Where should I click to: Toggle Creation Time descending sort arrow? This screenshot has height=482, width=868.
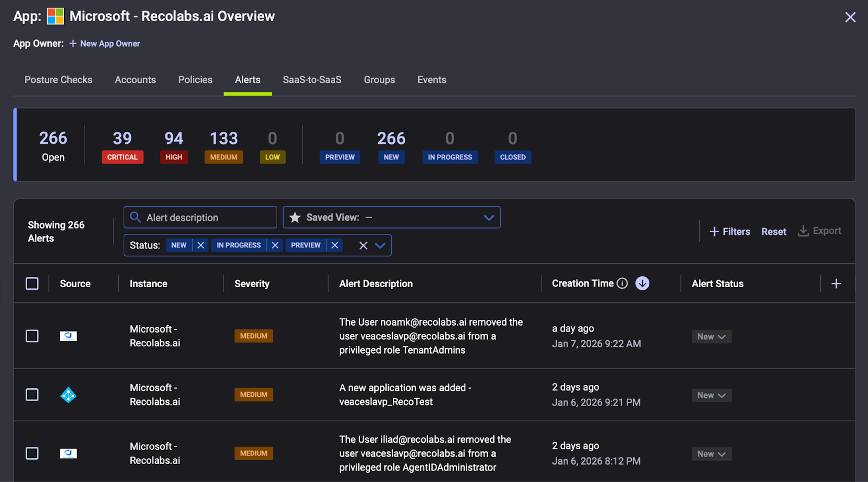tap(642, 283)
